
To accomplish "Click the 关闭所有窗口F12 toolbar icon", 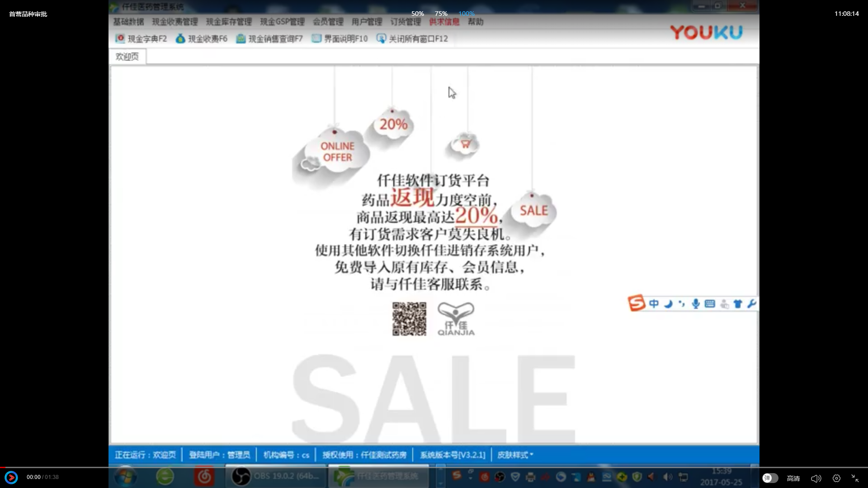I will (x=381, y=38).
